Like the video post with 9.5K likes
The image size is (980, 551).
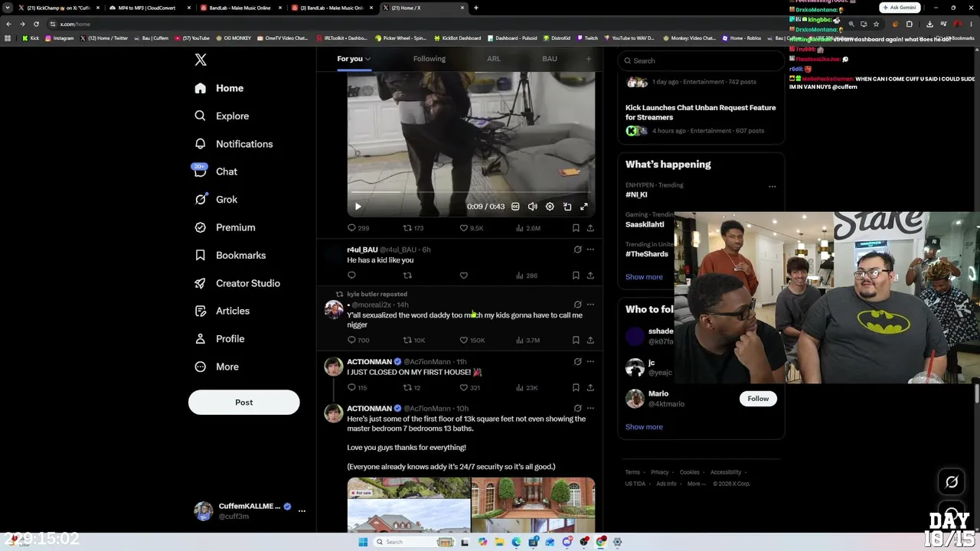(471, 228)
